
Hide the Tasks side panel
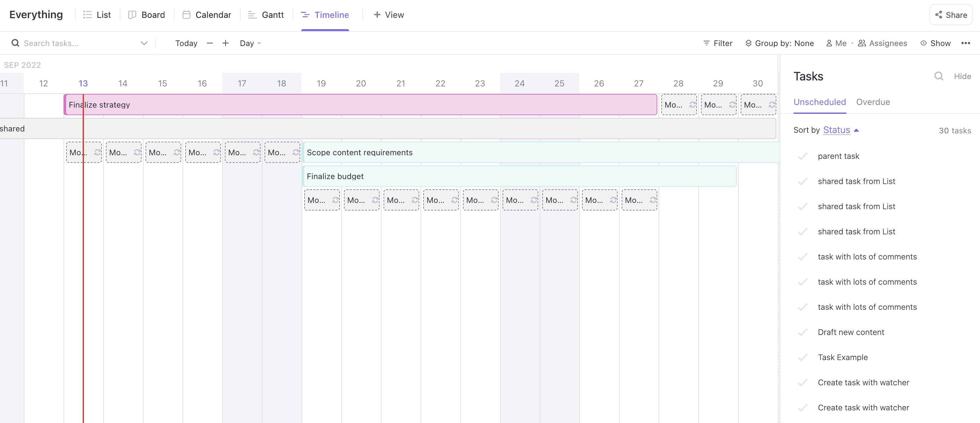[x=962, y=76]
